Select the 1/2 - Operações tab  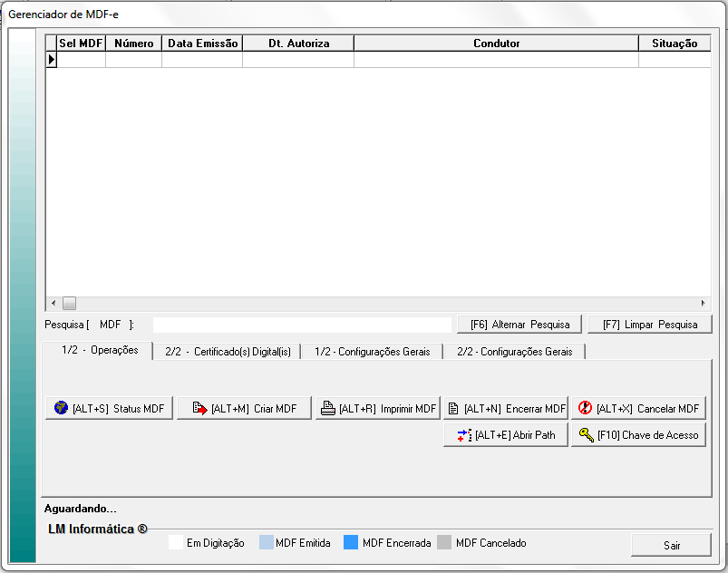tap(100, 350)
